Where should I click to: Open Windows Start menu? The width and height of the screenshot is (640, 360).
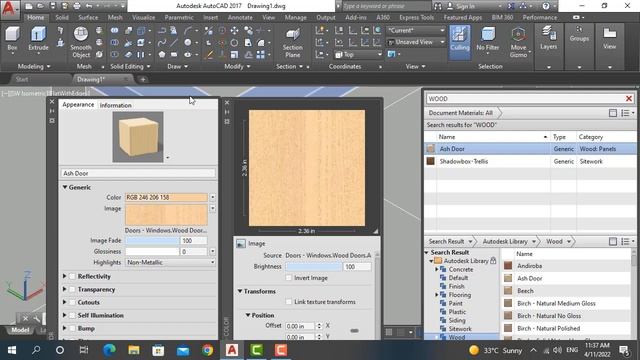coord(11,350)
